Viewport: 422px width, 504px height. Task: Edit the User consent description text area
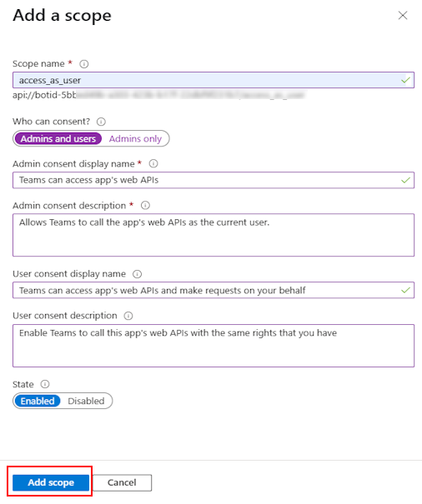point(214,346)
